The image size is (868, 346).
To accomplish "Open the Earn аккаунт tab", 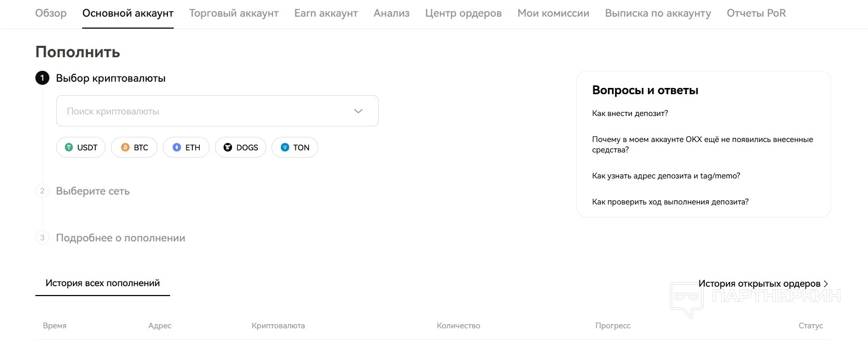I will point(326,14).
